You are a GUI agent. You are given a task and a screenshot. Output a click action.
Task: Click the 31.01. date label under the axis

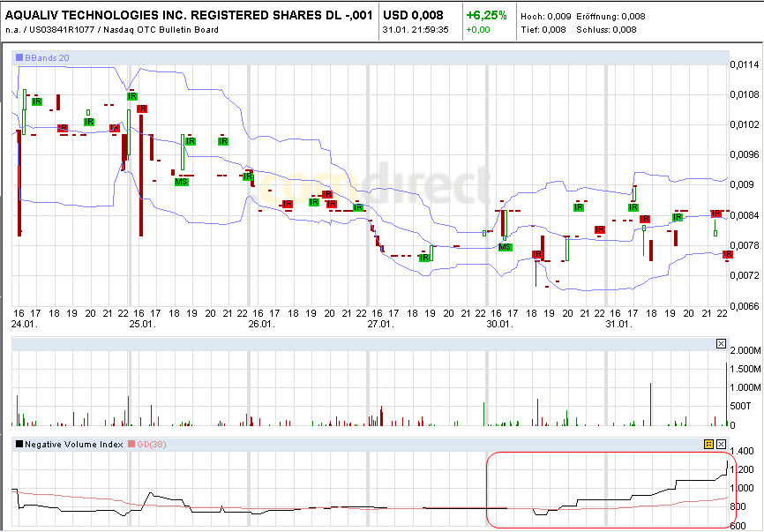618,324
